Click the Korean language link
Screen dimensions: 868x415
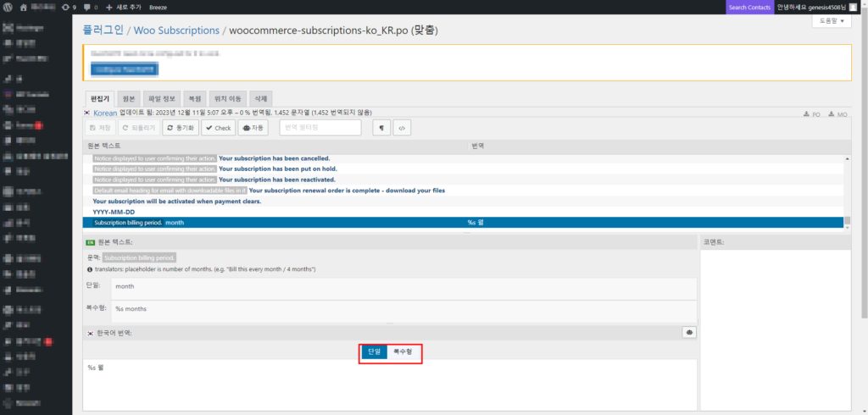tap(105, 113)
